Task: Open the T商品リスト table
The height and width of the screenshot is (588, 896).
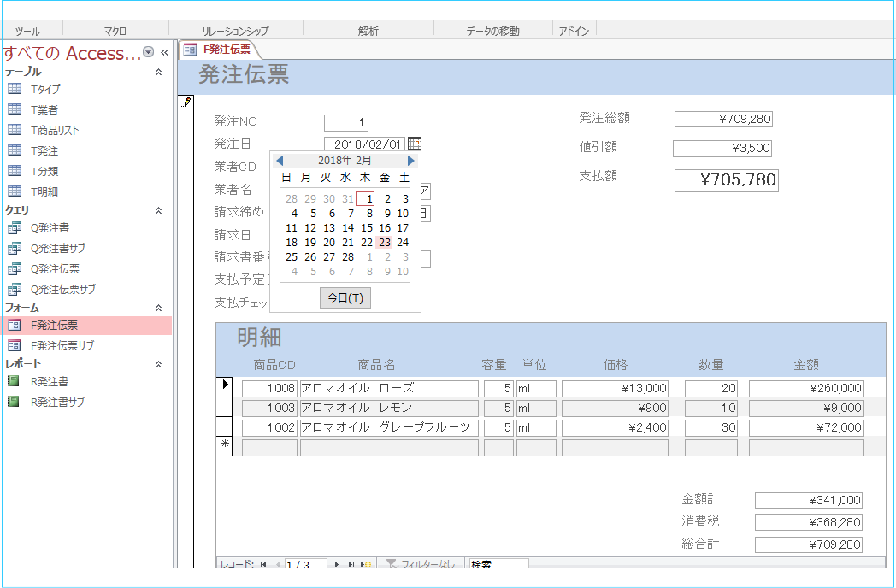Action: [x=55, y=130]
